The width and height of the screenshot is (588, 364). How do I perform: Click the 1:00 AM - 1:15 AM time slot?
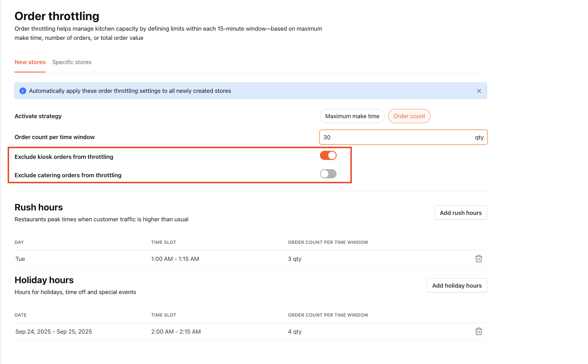175,259
